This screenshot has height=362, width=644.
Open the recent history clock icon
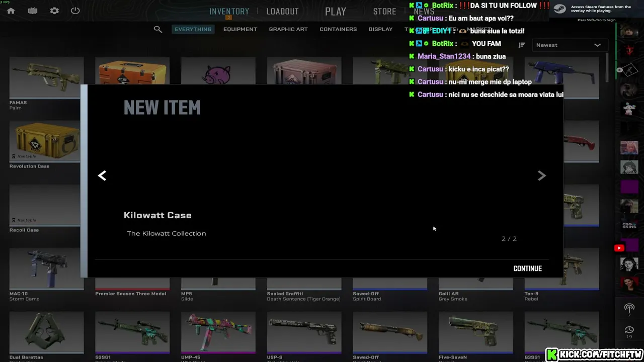tap(629, 330)
